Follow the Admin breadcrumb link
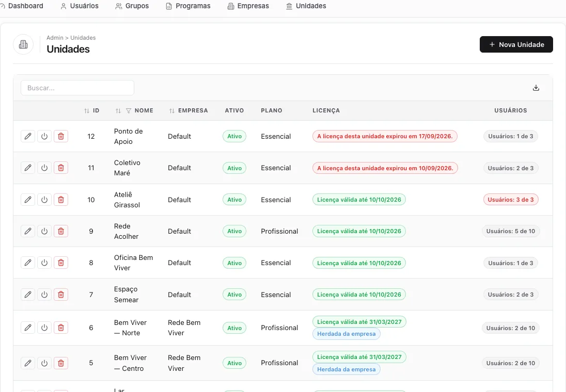566x392 pixels. [55, 38]
